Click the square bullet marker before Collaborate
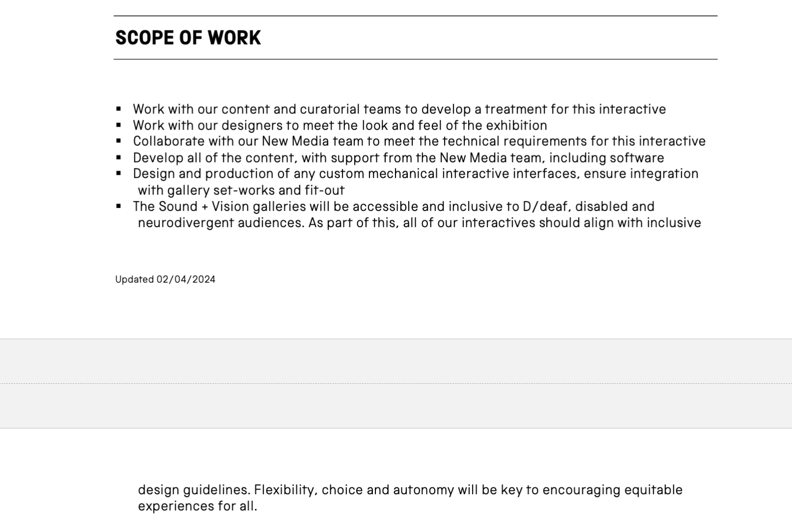 [x=119, y=141]
